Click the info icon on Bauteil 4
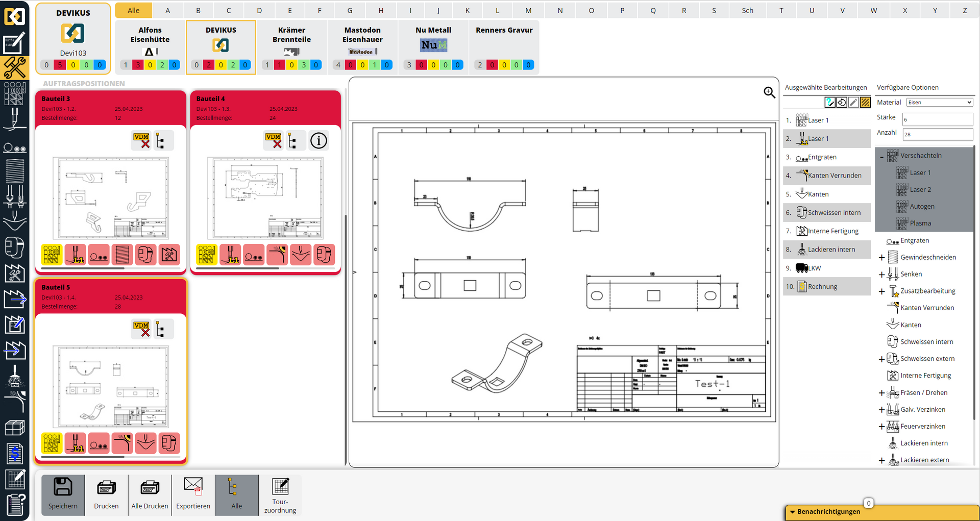The height and width of the screenshot is (521, 980). [318, 140]
